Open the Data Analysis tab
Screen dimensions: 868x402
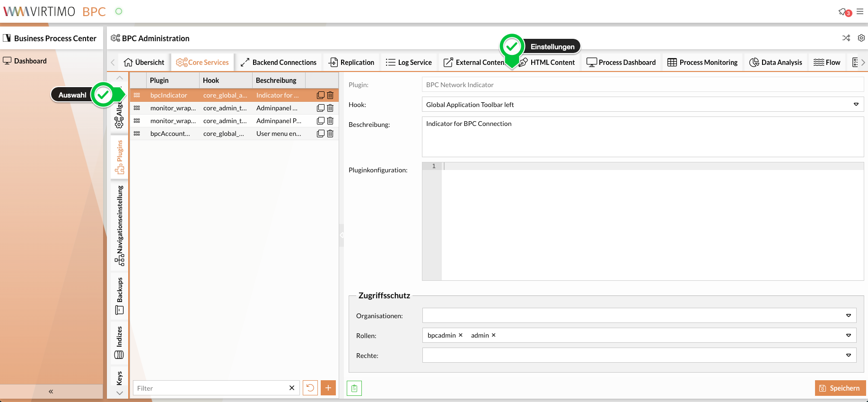click(776, 62)
